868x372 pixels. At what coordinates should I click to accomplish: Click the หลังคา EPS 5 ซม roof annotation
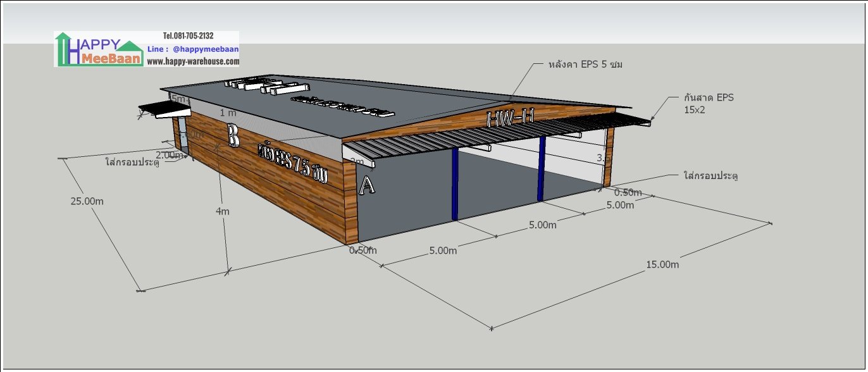[582, 65]
